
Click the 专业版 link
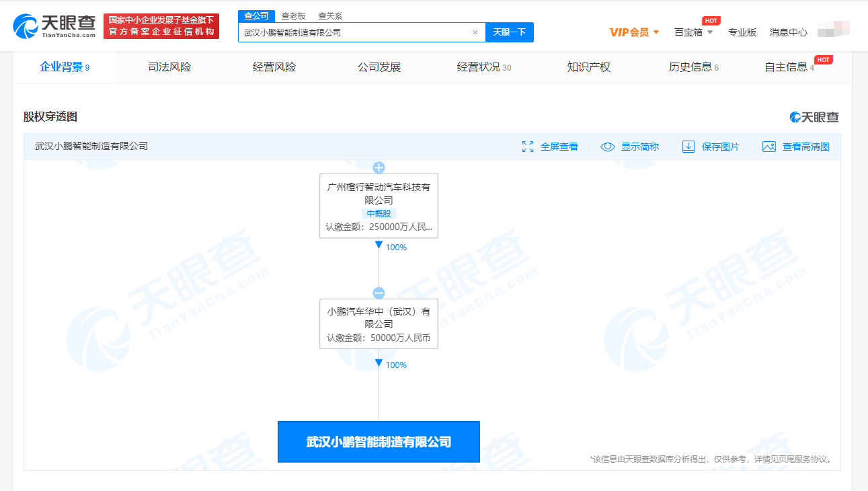coord(742,32)
